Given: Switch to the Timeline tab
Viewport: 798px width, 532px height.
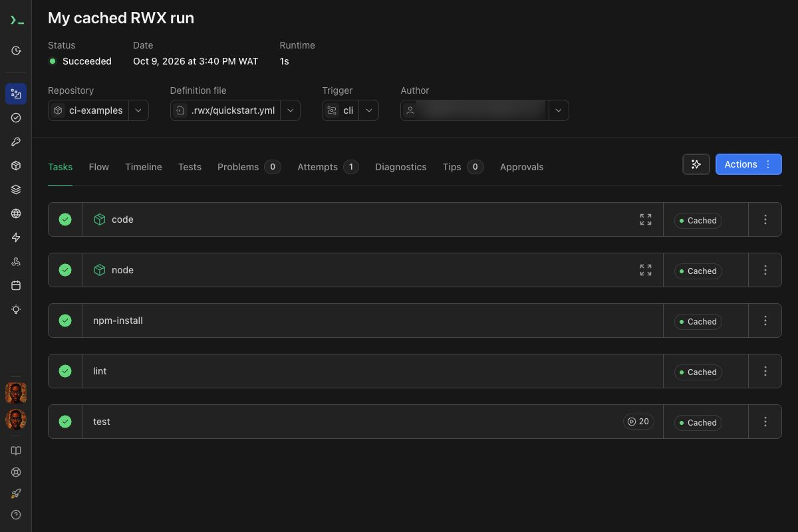Looking at the screenshot, I should coord(144,167).
